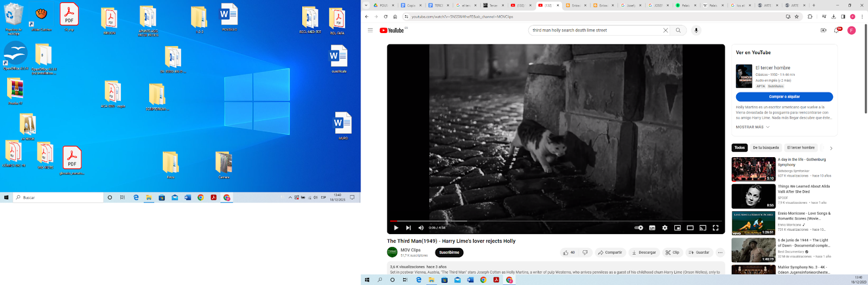This screenshot has height=285, width=868.
Task: Subscribe with Suscribirme button
Action: click(x=449, y=252)
